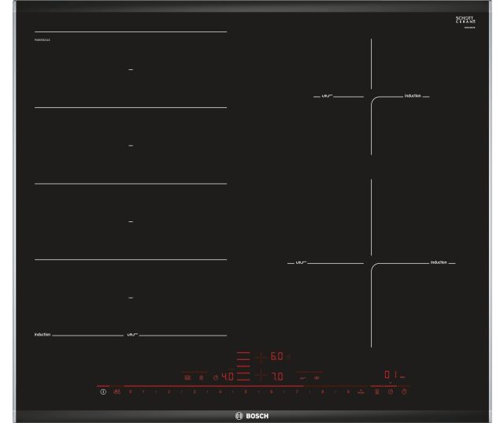Tap level 0 on the power scale
The image size is (504, 423).
131,391
